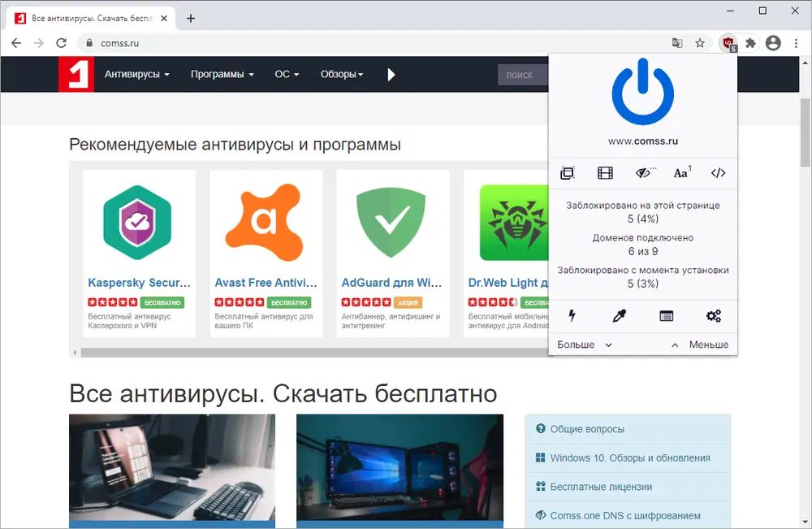The width and height of the screenshot is (812, 529).
Task: Click the translate page icon
Action: coord(677,43)
